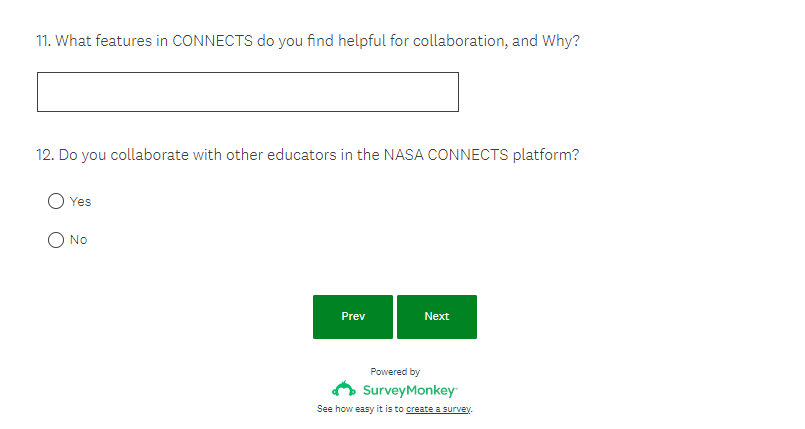
Task: Focus the question 11 answer text box
Action: coord(248,92)
